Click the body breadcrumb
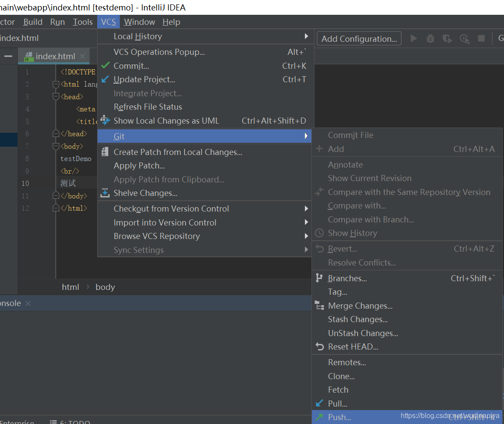 click(105, 287)
